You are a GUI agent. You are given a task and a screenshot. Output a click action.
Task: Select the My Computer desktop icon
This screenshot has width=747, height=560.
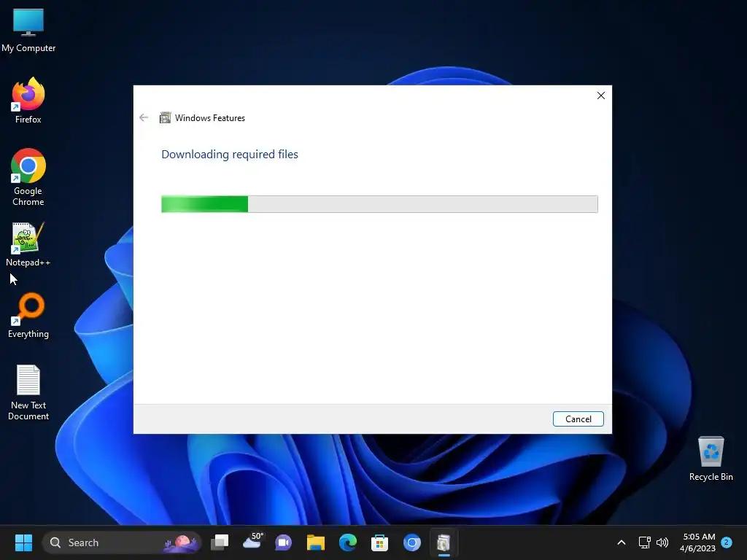pyautogui.click(x=28, y=30)
